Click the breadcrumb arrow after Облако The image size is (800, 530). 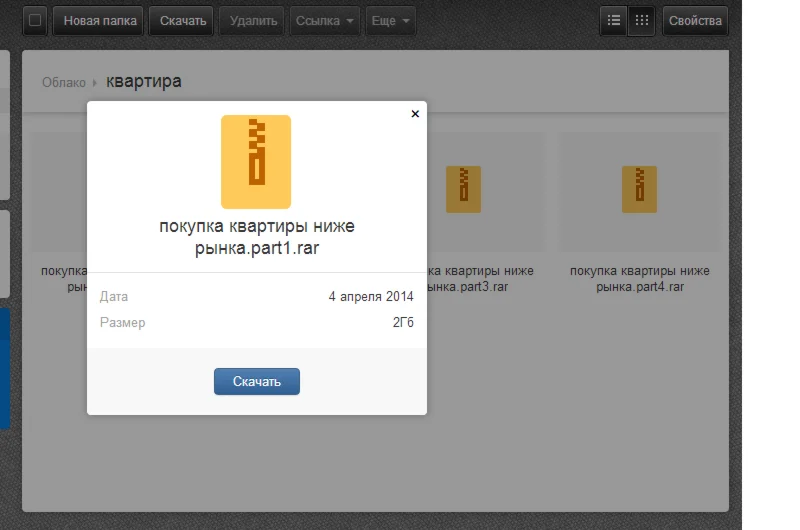click(x=95, y=83)
